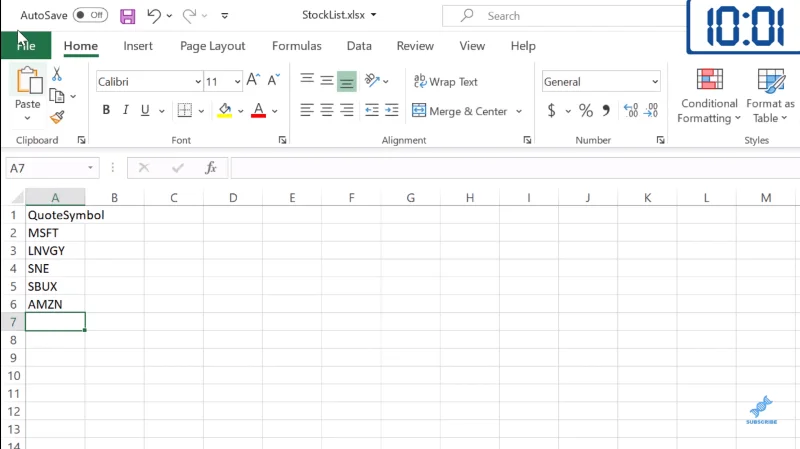Click the formula bar input
The height and width of the screenshot is (449, 800).
pyautogui.click(x=515, y=168)
